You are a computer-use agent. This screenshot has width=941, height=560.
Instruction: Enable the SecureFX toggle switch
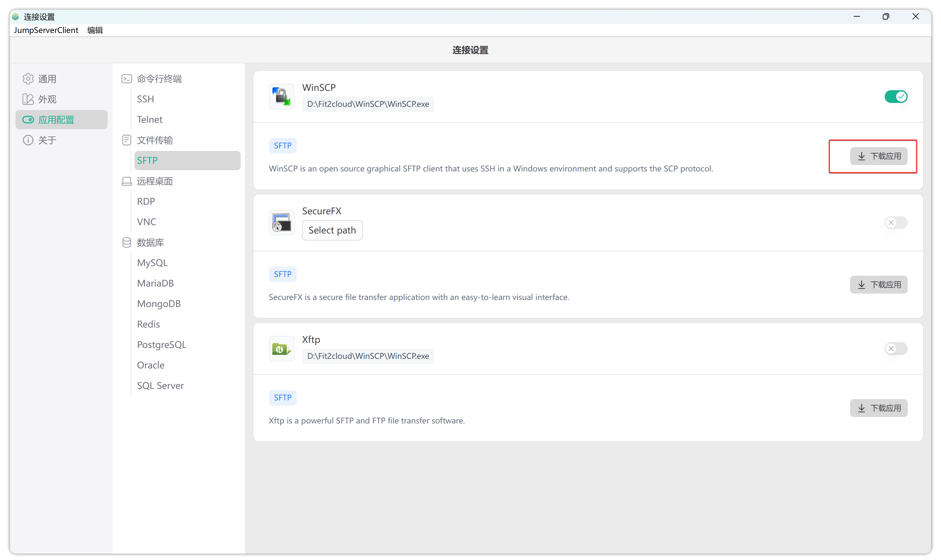click(896, 223)
